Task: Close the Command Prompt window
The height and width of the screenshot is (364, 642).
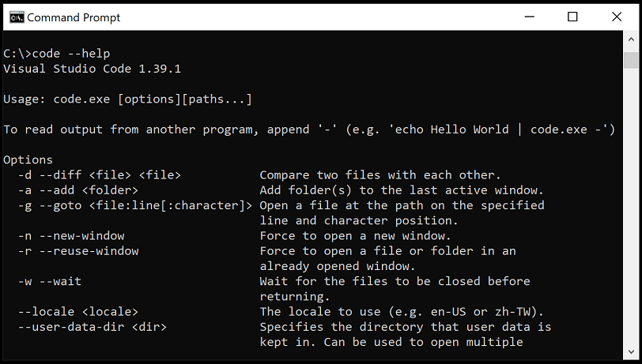Action: [x=616, y=17]
